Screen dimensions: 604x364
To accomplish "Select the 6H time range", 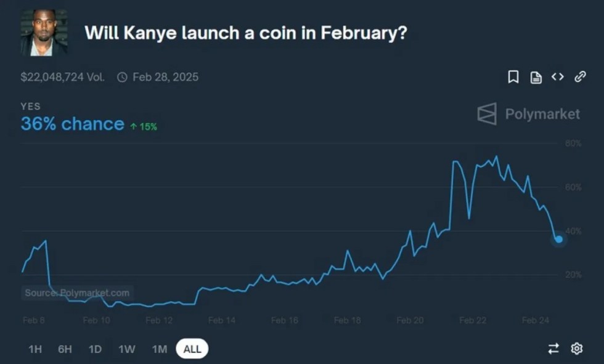I will coord(65,349).
